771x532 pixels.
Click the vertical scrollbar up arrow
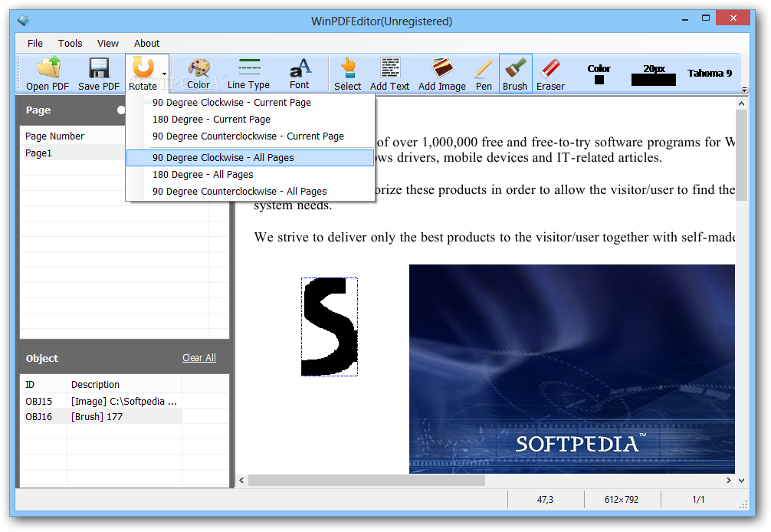(x=742, y=103)
